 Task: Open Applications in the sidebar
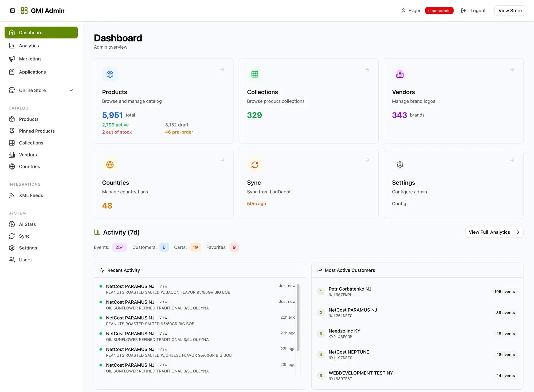coord(41,72)
